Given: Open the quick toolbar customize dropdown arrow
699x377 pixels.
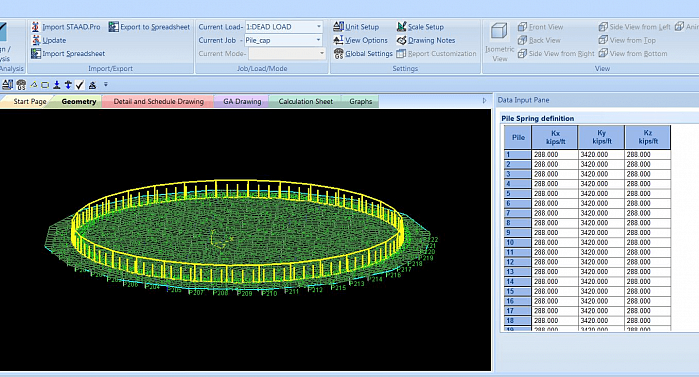Looking at the screenshot, I should tap(106, 84).
